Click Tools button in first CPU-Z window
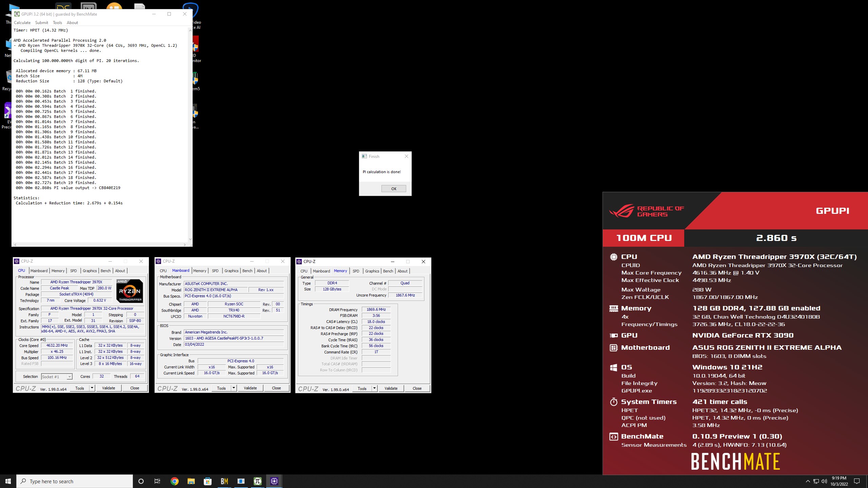The width and height of the screenshot is (868, 488). (x=80, y=388)
